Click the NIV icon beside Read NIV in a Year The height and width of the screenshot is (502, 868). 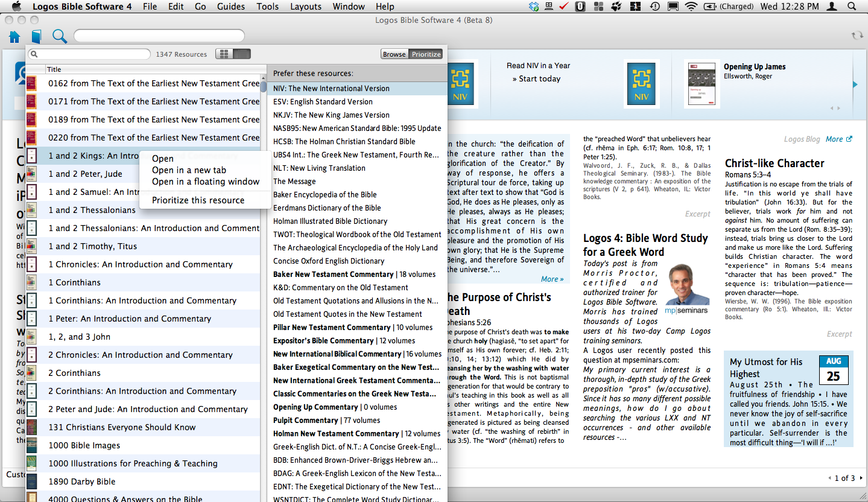pos(641,84)
